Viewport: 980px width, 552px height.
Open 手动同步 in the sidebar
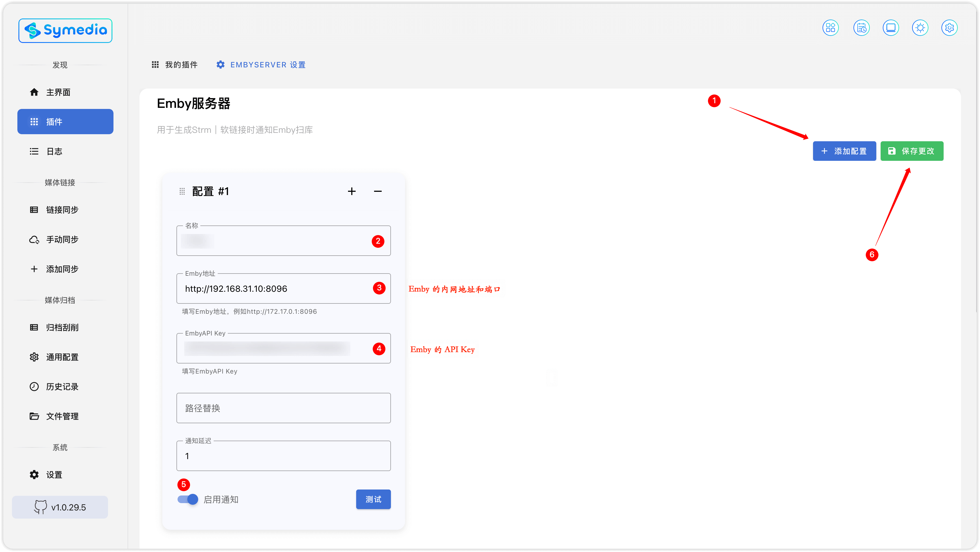[65, 239]
